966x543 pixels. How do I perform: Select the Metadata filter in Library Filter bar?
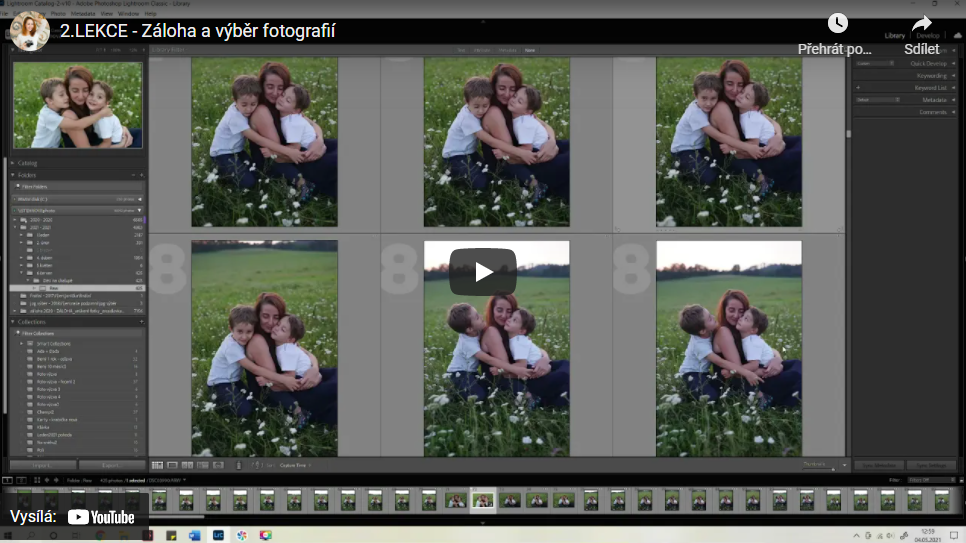pyautogui.click(x=508, y=51)
